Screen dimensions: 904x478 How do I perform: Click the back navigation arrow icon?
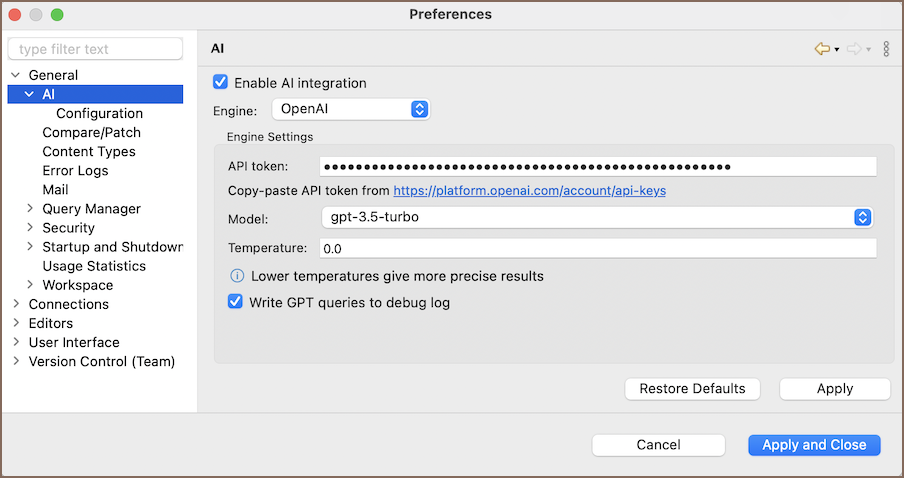[x=822, y=49]
